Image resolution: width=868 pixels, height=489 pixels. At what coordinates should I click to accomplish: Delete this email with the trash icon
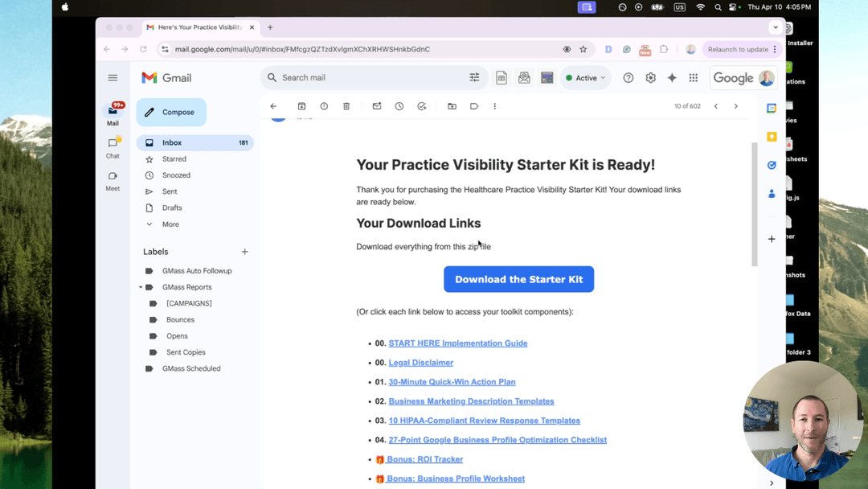346,105
